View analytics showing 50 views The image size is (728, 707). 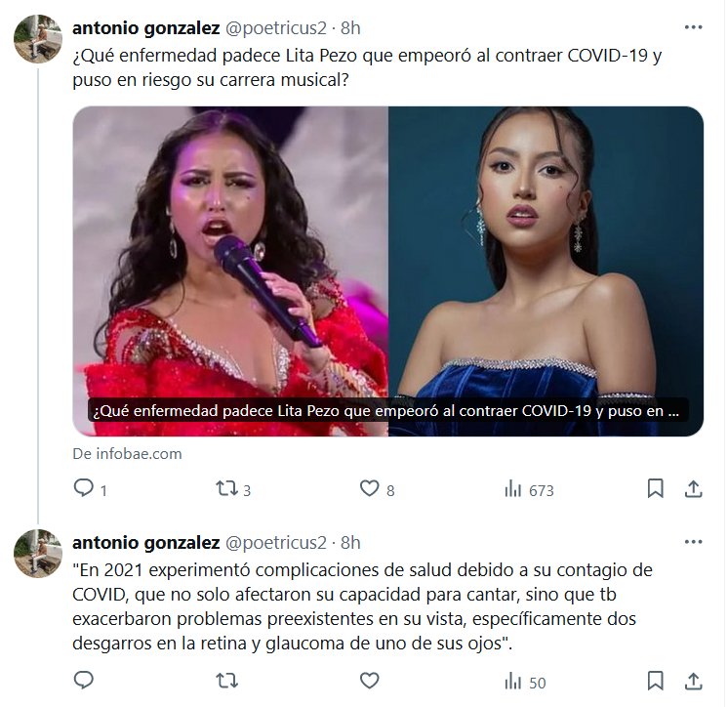525,682
